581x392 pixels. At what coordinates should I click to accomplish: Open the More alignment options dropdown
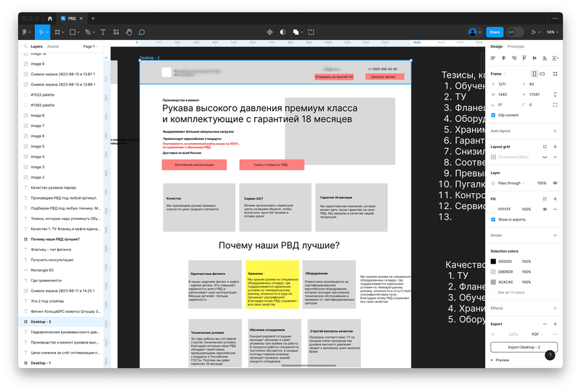click(556, 58)
